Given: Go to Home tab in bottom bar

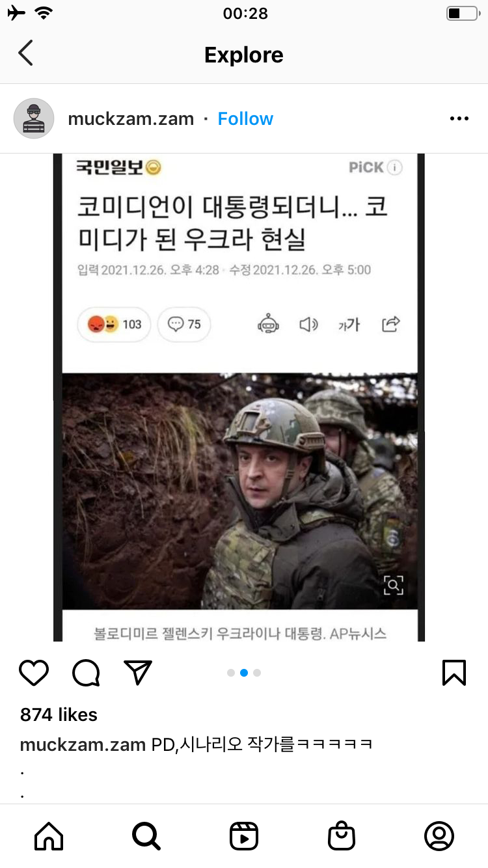Looking at the screenshot, I should 49,836.
